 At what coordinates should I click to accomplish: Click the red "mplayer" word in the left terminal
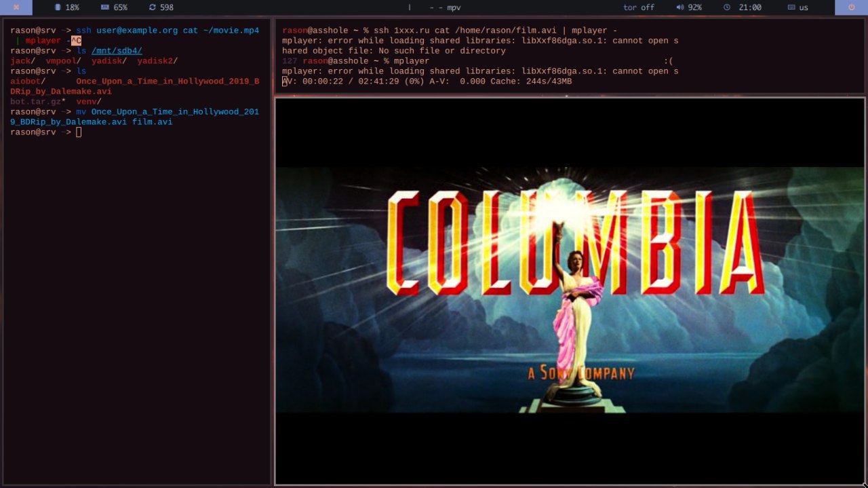point(43,41)
